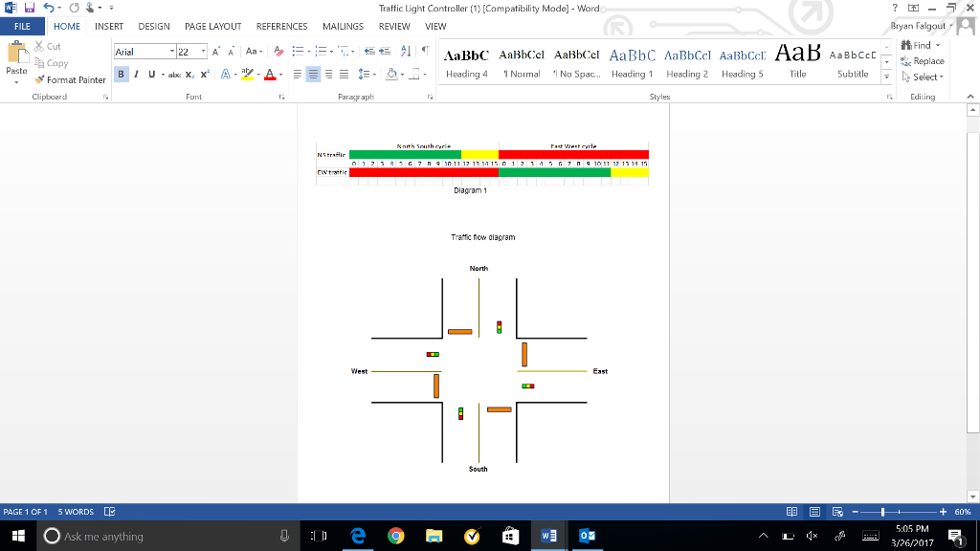
Task: Switch to the REFERENCES tab
Action: [x=282, y=26]
